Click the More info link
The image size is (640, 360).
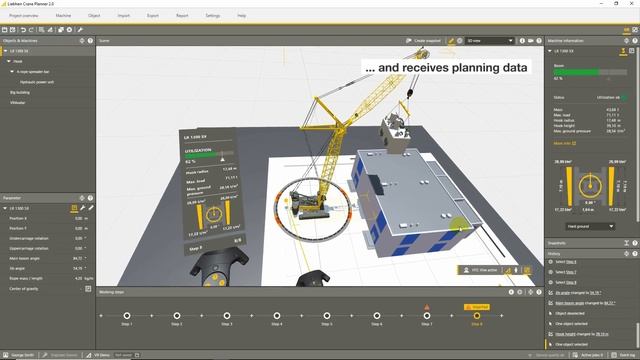[564, 143]
